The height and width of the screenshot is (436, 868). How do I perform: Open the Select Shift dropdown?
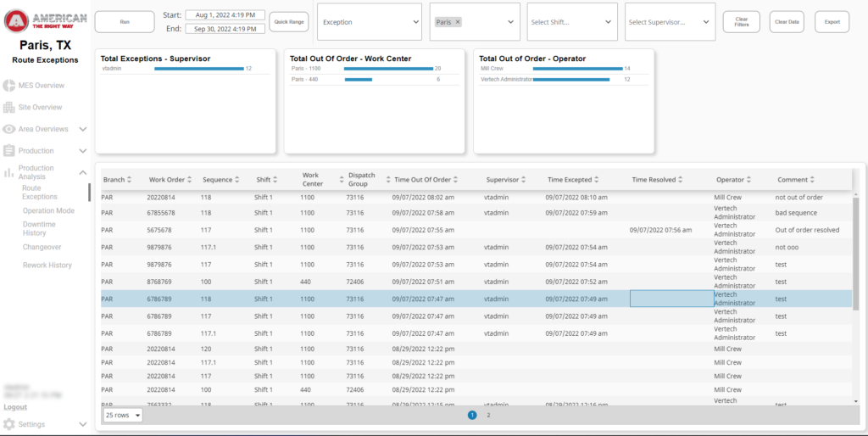(x=572, y=22)
